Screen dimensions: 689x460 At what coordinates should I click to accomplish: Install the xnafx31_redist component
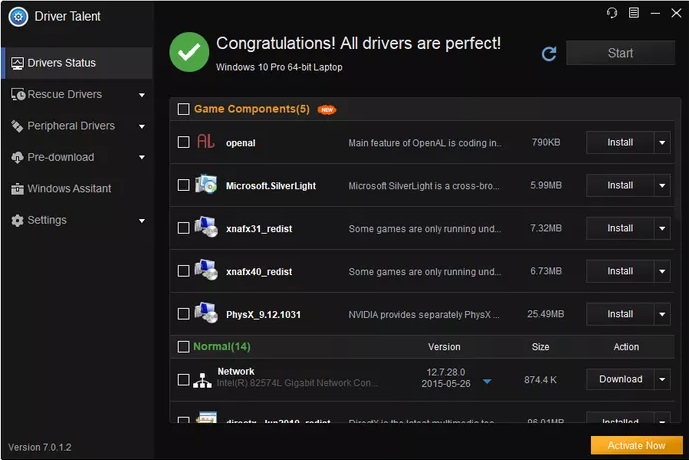tap(620, 228)
